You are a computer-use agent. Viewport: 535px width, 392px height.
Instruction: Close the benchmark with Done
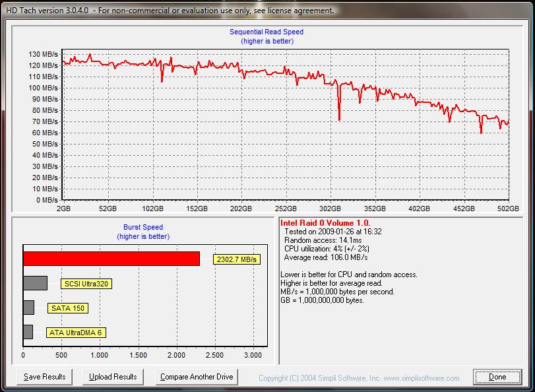(497, 377)
